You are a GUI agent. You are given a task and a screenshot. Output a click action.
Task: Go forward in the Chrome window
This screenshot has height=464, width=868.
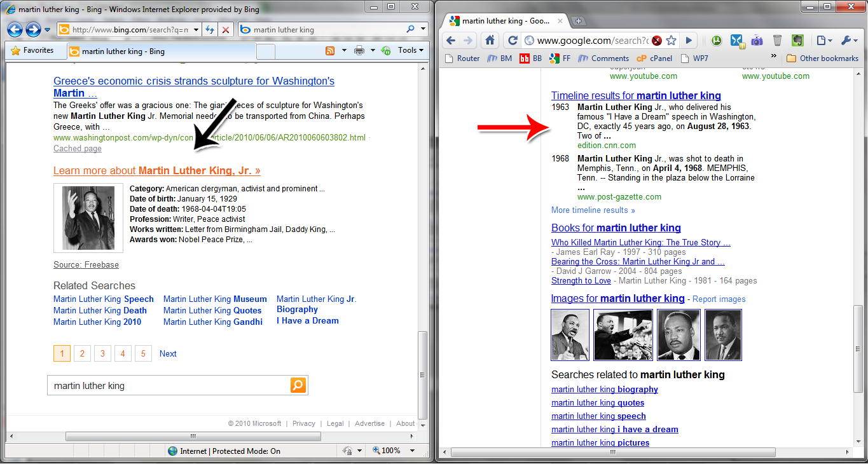(x=469, y=41)
